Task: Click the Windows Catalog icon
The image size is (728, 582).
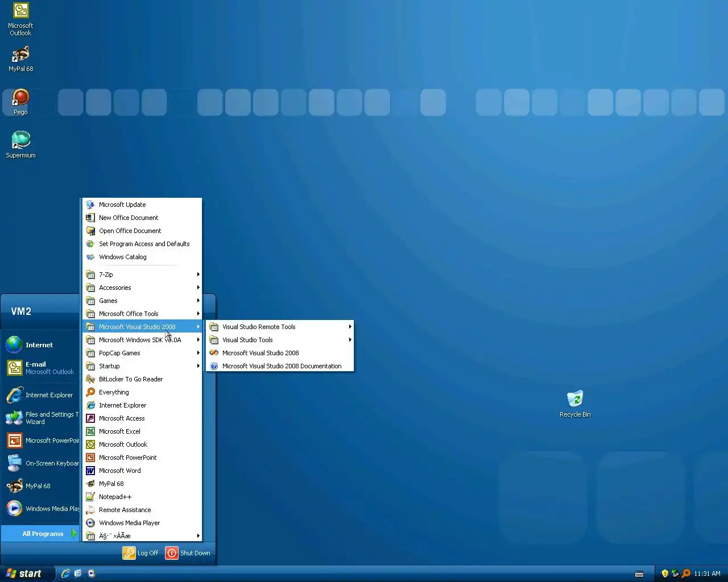Action: pyautogui.click(x=90, y=257)
